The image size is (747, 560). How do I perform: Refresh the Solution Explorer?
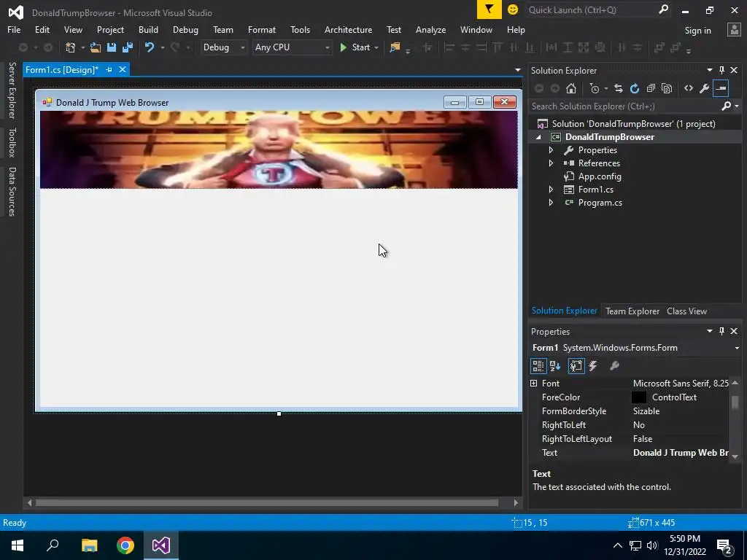635,88
